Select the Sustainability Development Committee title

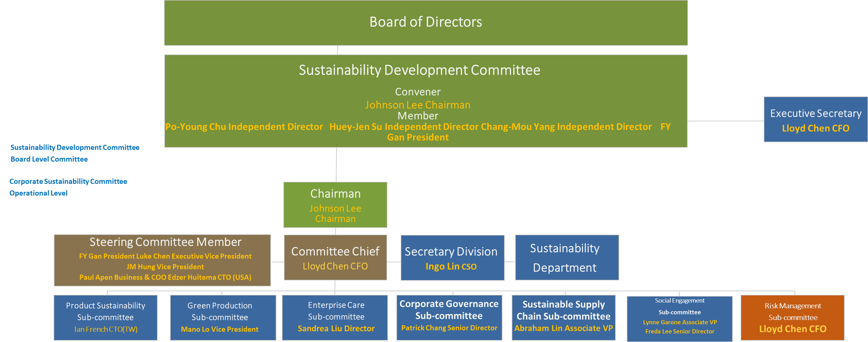pyautogui.click(x=419, y=70)
